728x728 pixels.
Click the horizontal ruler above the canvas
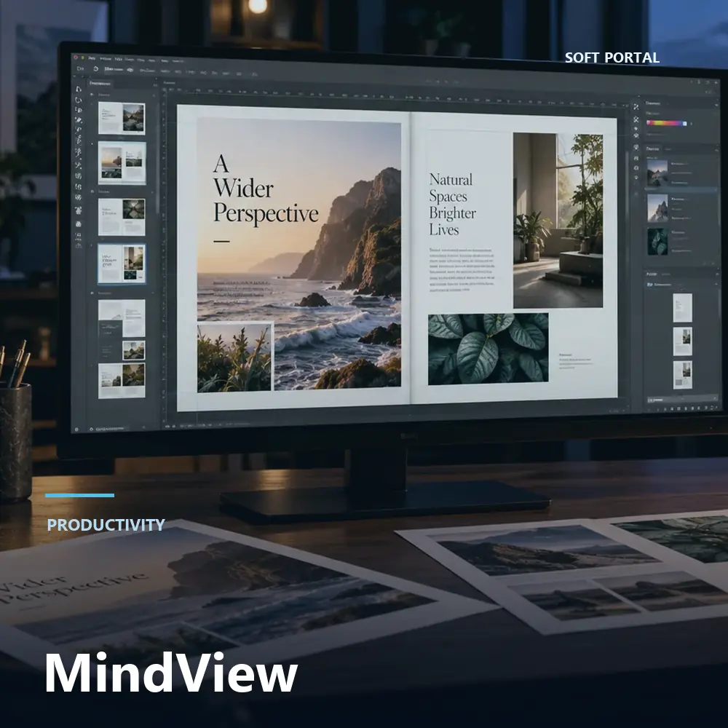coord(395,95)
